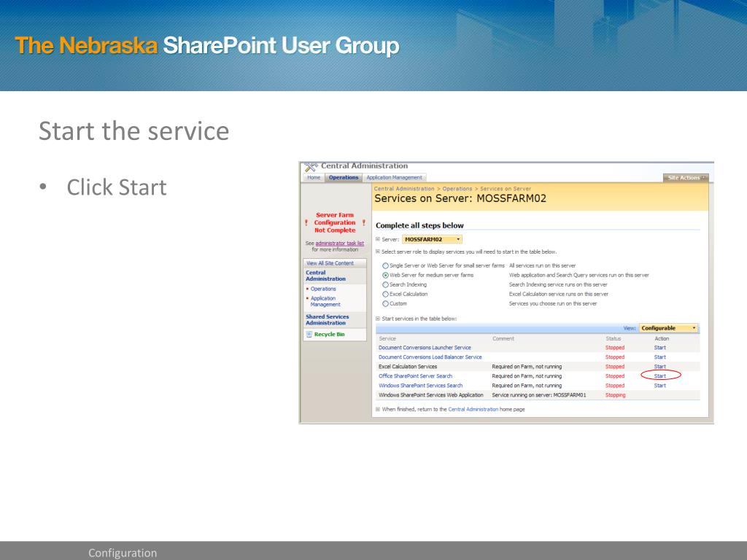This screenshot has height=560, width=747.
Task: Open Central Administration heading in sidebar
Action: [326, 276]
